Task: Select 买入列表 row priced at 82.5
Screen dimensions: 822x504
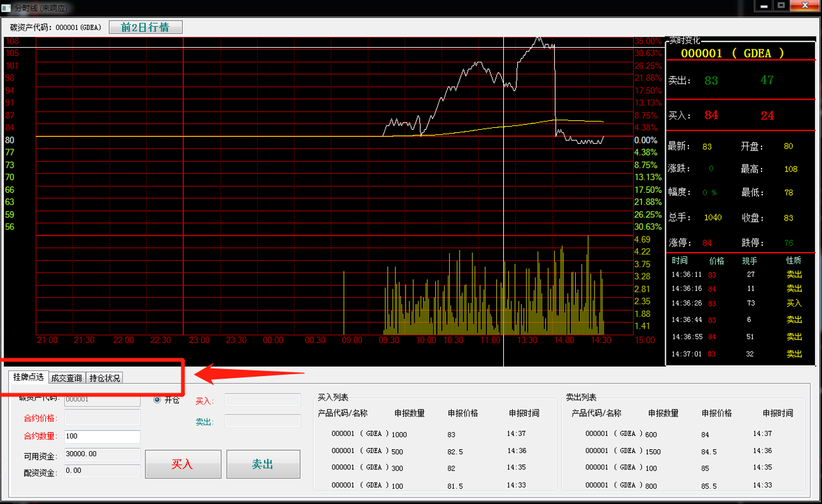Action: (x=435, y=451)
